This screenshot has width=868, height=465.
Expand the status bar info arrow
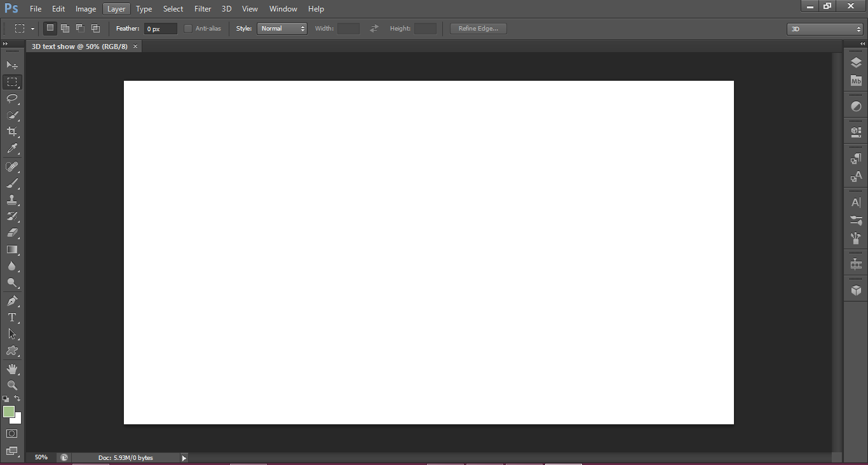tap(184, 457)
